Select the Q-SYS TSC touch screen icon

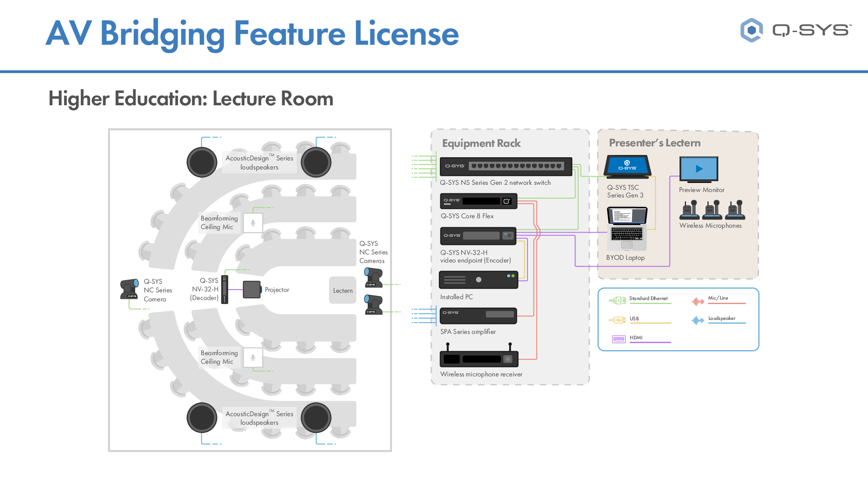coord(627,167)
